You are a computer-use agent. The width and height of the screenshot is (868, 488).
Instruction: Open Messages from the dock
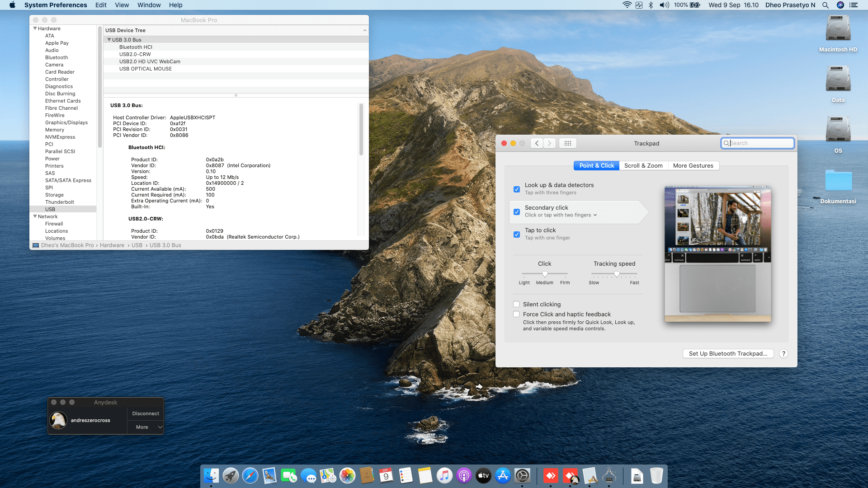(x=308, y=475)
